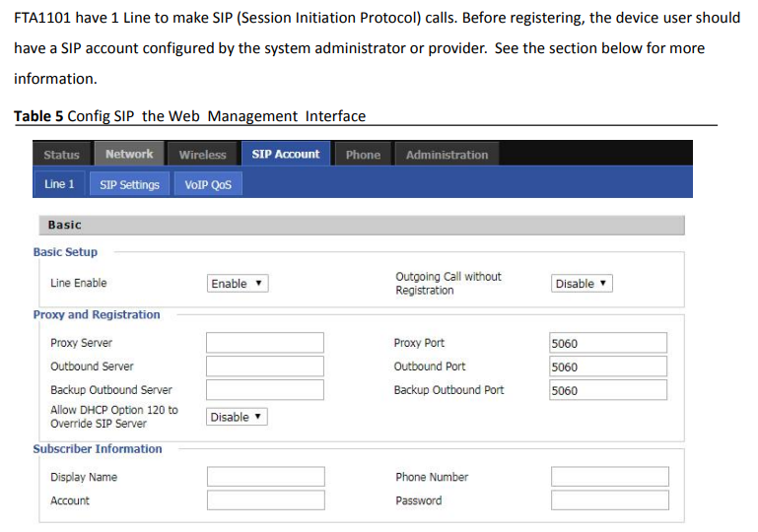Screen dimensions: 758x532
Task: Select the SIP Account tab
Action: pyautogui.click(x=286, y=154)
